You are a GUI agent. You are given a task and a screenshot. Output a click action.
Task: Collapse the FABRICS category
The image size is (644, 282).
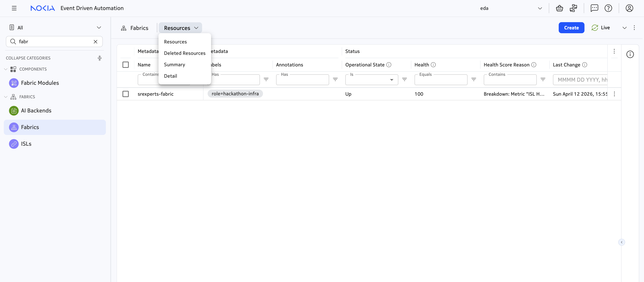(x=6, y=97)
